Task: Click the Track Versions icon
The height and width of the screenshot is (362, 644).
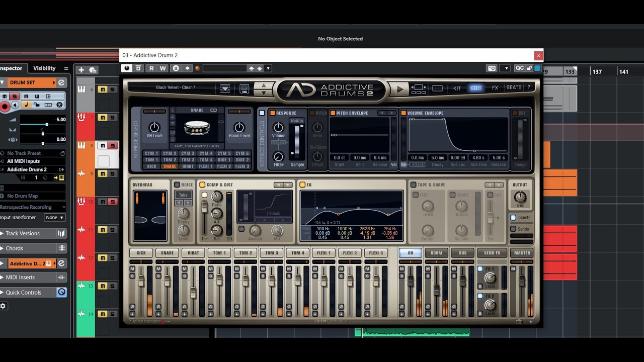Action: coord(61,233)
